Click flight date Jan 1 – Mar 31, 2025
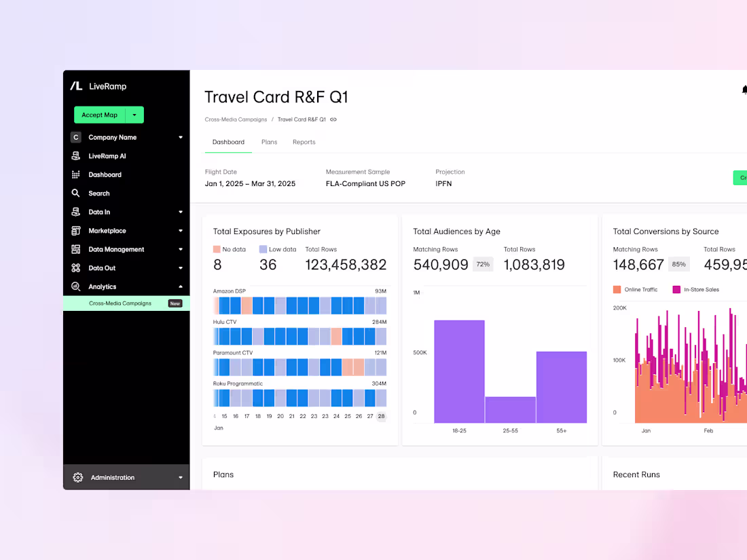 (250, 184)
